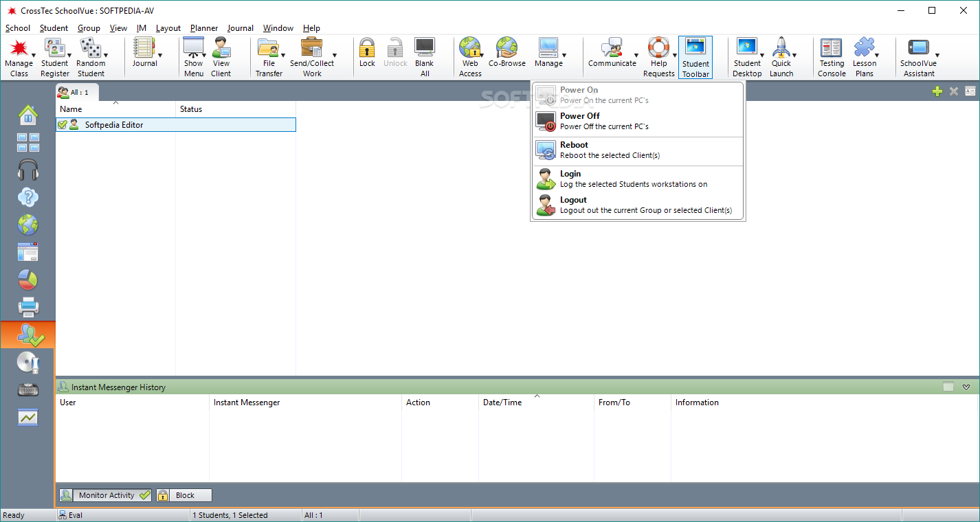The image size is (980, 522).
Task: Click the SchoolVue Assistant icon
Action: pos(918,48)
